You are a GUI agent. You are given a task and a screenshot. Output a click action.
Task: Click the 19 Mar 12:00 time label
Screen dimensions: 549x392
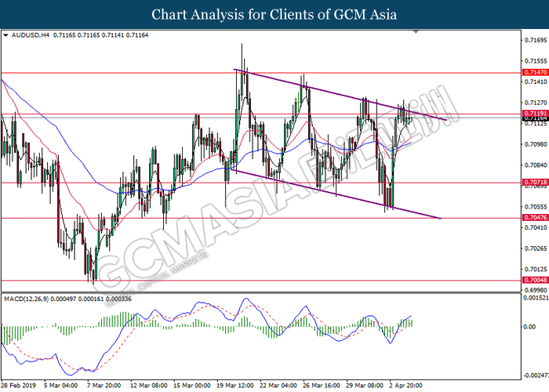(235, 386)
